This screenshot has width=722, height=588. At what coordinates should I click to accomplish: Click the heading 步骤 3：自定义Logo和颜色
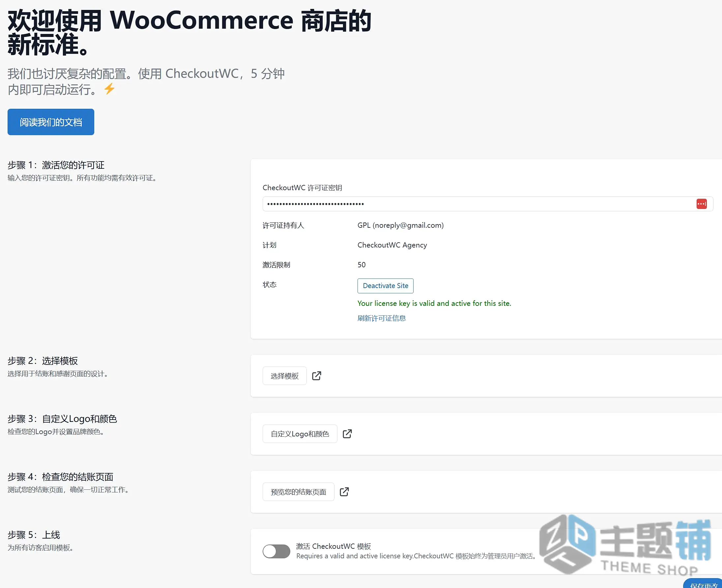[x=62, y=419]
